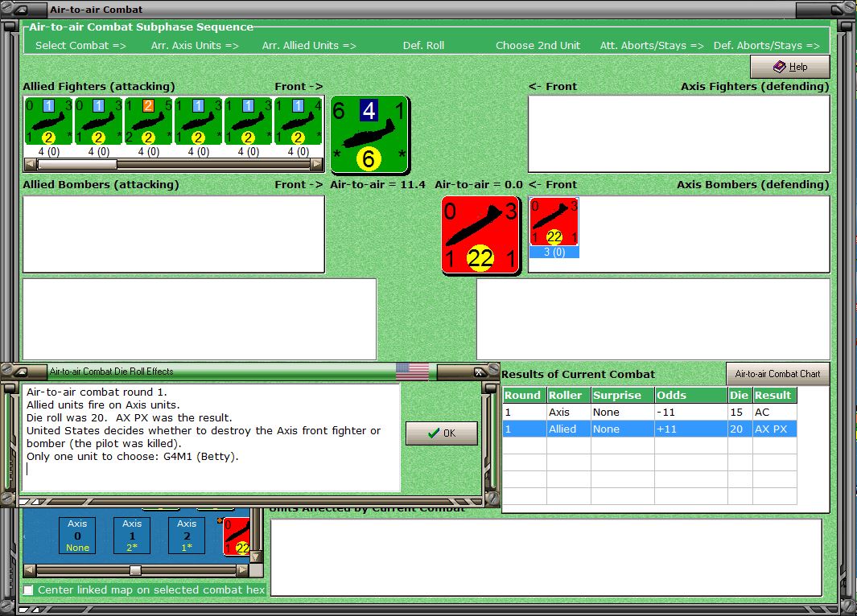Click the Odds column header
The image size is (857, 616).
tap(691, 395)
